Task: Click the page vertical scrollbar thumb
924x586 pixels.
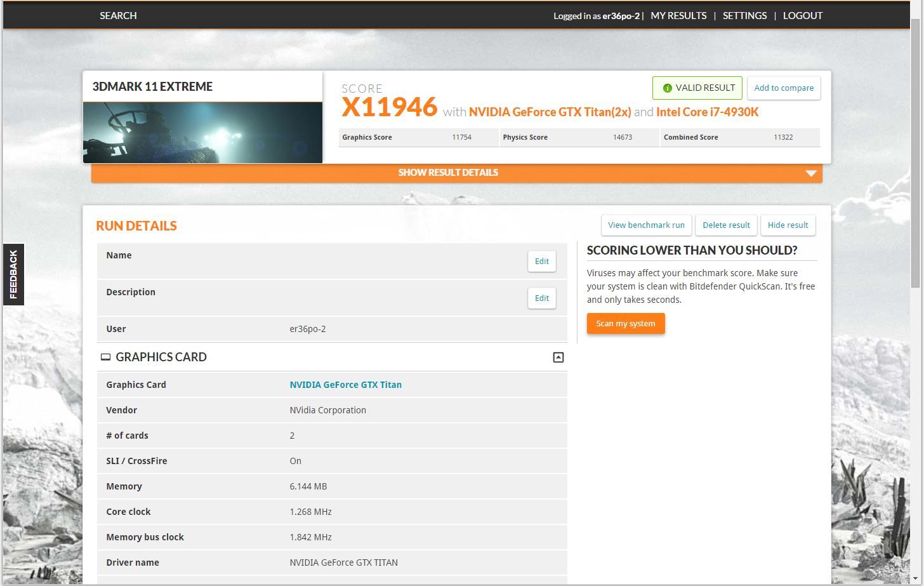Action: tap(915, 152)
